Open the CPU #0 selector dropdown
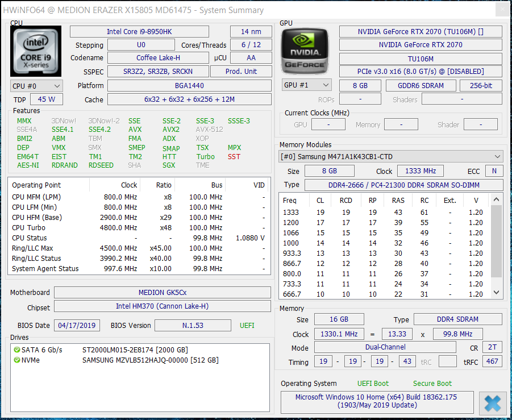512x420 pixels. pyautogui.click(x=36, y=86)
